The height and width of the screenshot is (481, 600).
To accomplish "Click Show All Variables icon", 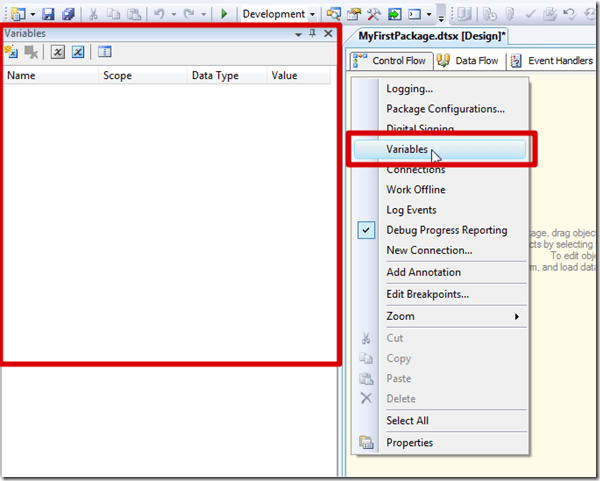I will 78,52.
